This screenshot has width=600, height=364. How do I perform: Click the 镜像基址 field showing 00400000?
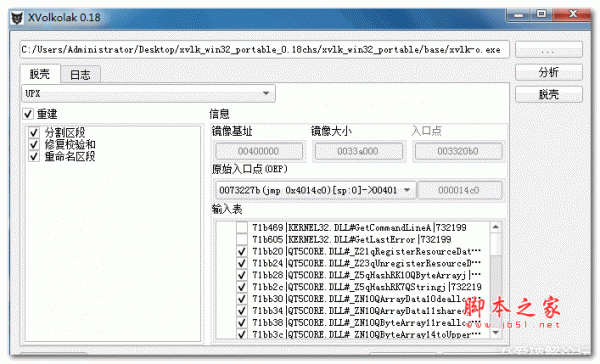pos(259,151)
